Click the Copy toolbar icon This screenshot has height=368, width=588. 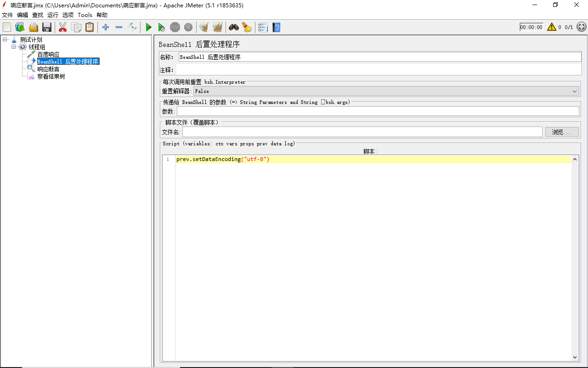click(x=76, y=28)
